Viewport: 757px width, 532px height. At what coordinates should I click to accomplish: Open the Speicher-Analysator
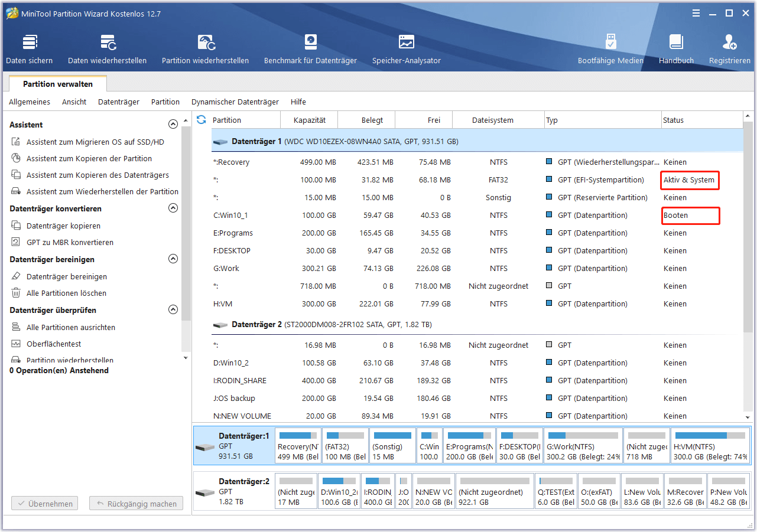click(407, 49)
